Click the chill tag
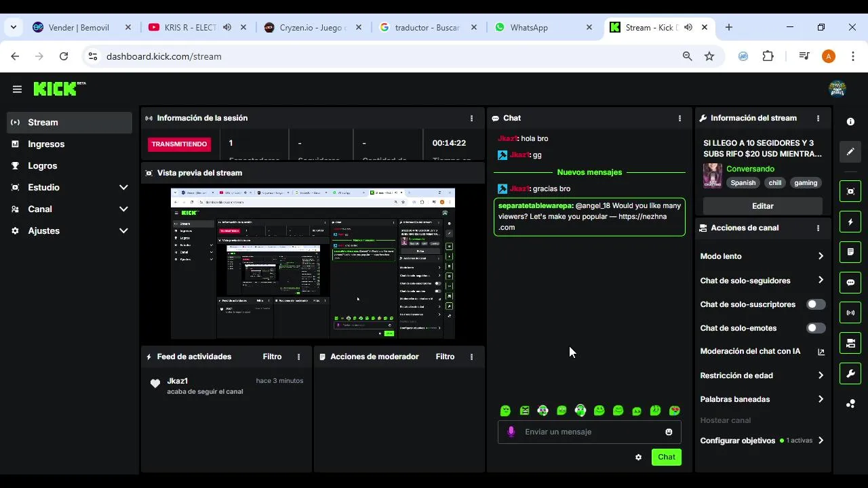Viewport: 868px width, 488px height. pos(774,183)
